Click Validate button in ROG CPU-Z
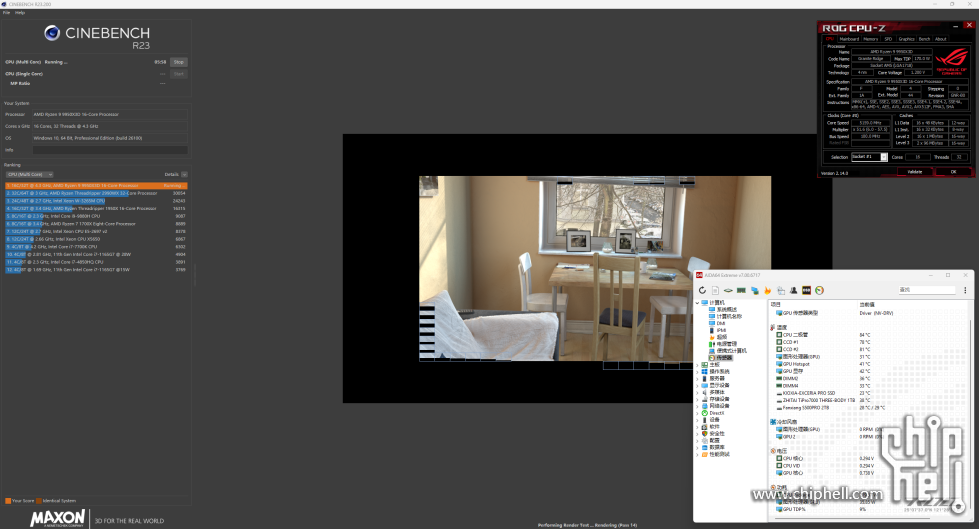This screenshot has height=529, width=979. [915, 172]
